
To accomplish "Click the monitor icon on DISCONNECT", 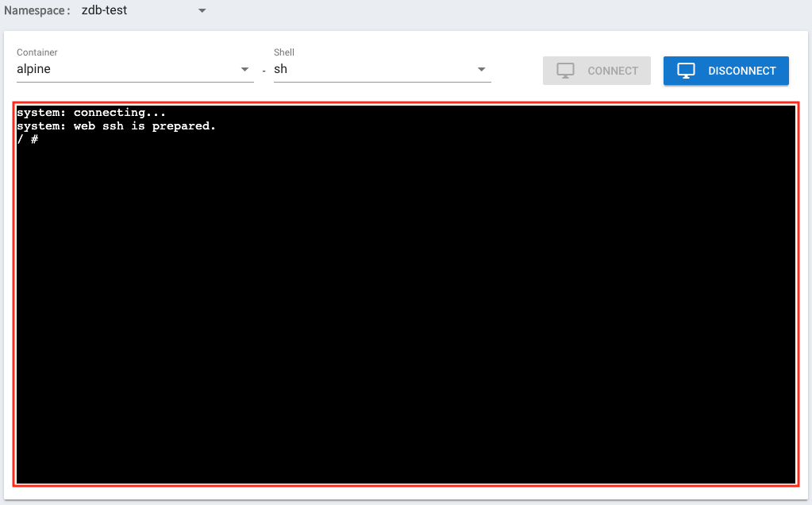I will click(686, 71).
